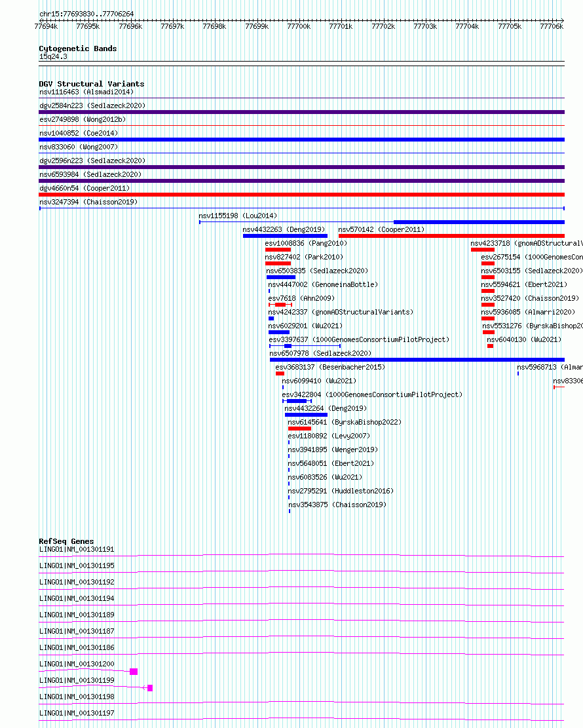Open variant dgv2596n223 (Sedlazeck2020)
This screenshot has width=583, height=728.
[92, 161]
